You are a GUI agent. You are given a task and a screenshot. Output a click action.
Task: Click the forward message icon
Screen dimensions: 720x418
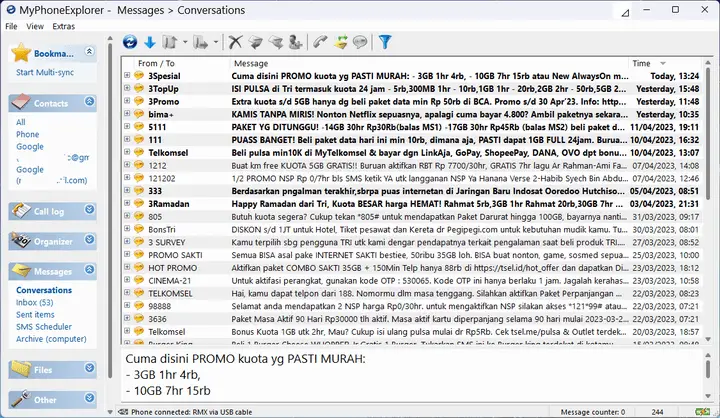click(x=276, y=42)
